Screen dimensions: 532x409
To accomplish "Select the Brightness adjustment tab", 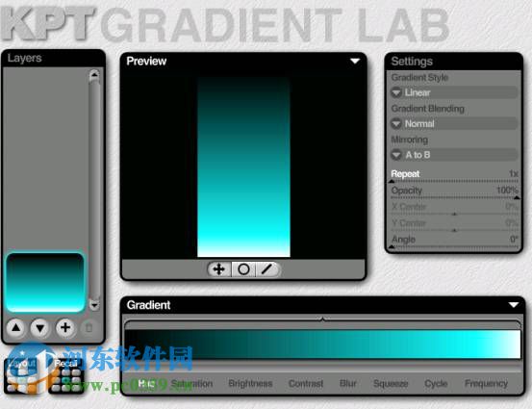I will click(250, 384).
